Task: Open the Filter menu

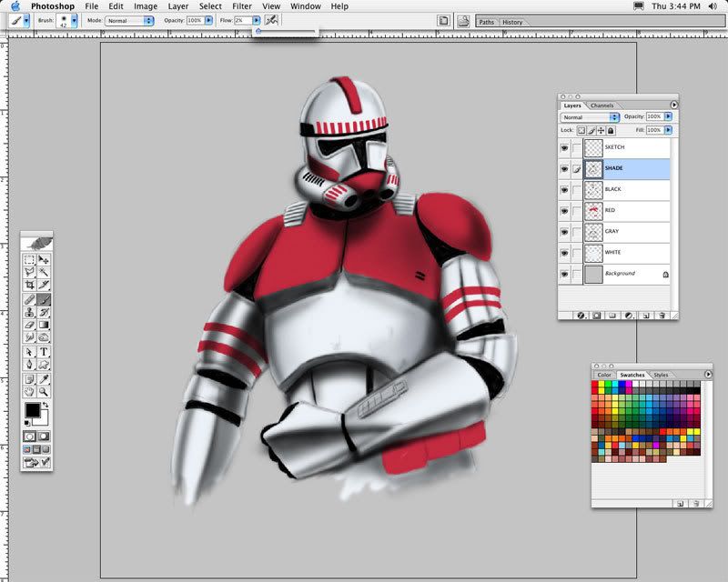Action: 242,6
